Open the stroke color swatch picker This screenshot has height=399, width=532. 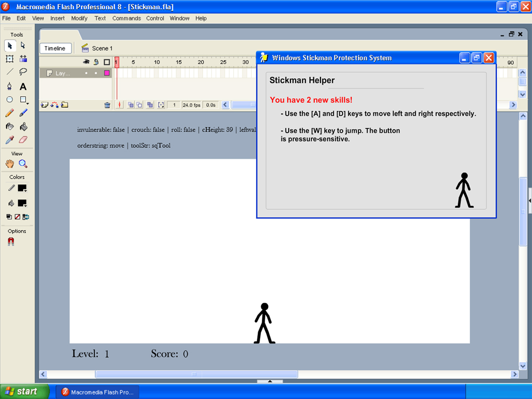22,188
